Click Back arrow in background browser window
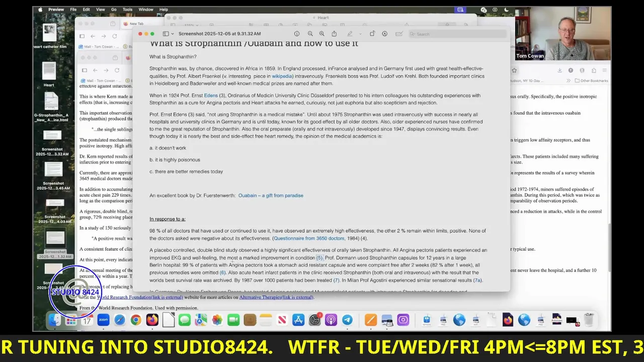The image size is (644, 362). [x=93, y=36]
